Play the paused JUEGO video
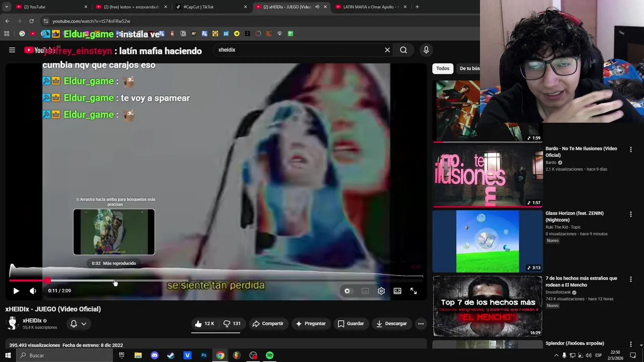This screenshot has height=362, width=644. tap(16, 291)
